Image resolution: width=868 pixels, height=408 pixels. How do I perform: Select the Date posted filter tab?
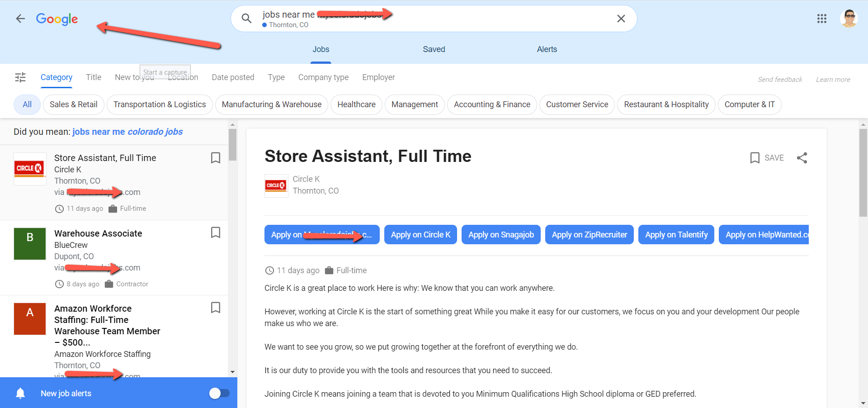tap(233, 77)
